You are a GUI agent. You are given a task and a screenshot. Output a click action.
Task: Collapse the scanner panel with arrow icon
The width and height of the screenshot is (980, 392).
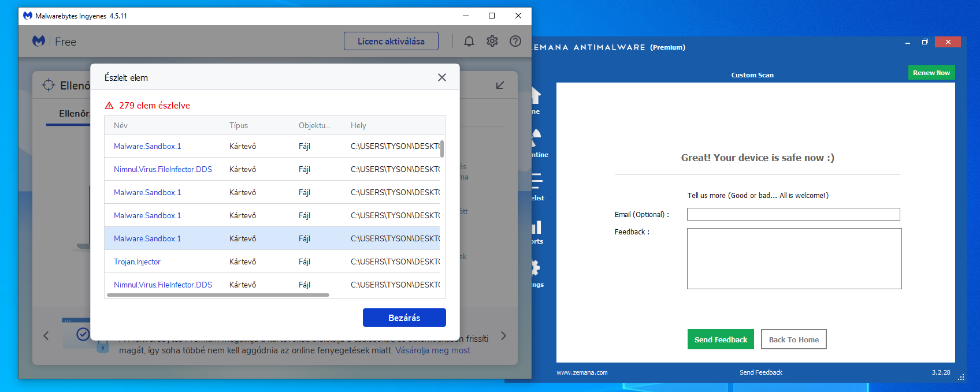[x=500, y=85]
